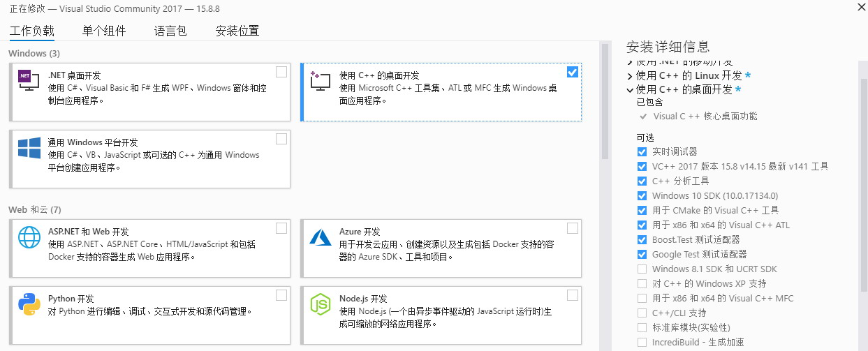This screenshot has width=868, height=351.
Task: Click the C++ desktop development monitor icon
Action: coord(320,82)
